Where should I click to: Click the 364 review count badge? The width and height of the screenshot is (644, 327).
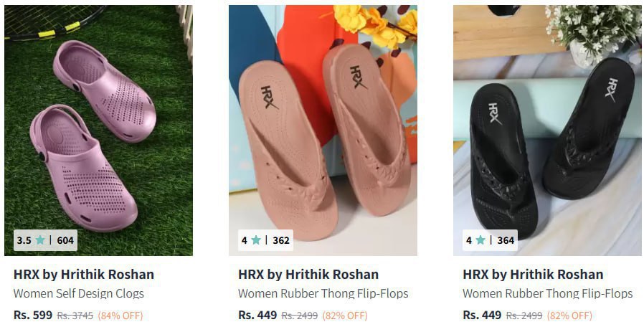pos(490,240)
